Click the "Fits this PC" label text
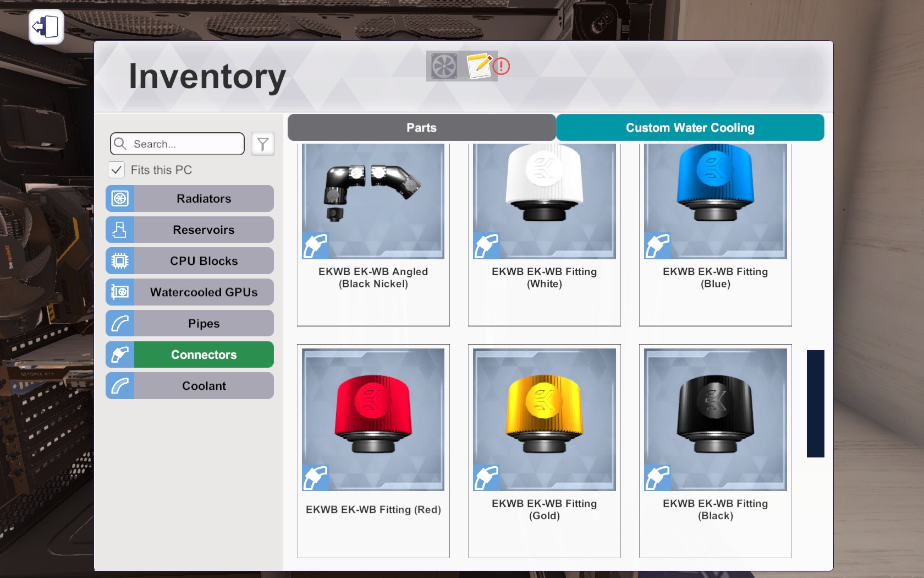Image resolution: width=924 pixels, height=578 pixels. (161, 170)
